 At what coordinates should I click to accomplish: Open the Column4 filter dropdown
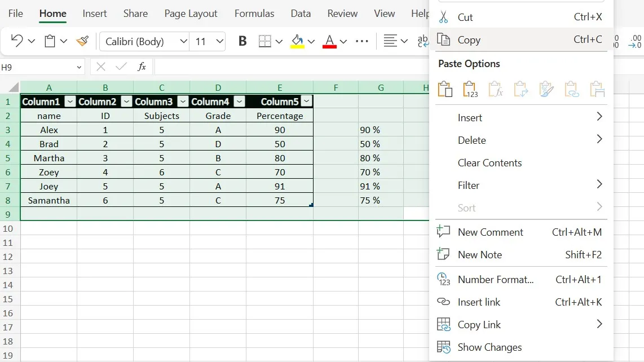tap(240, 101)
